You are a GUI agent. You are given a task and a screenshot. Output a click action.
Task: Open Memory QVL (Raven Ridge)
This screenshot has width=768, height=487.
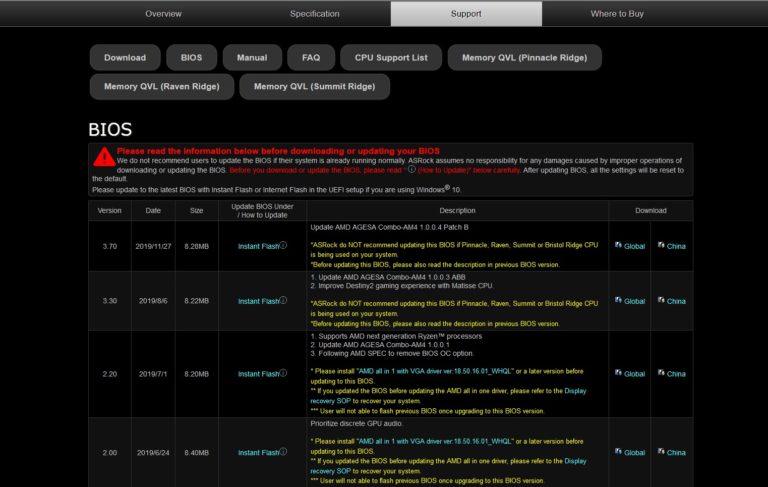pyautogui.click(x=162, y=87)
